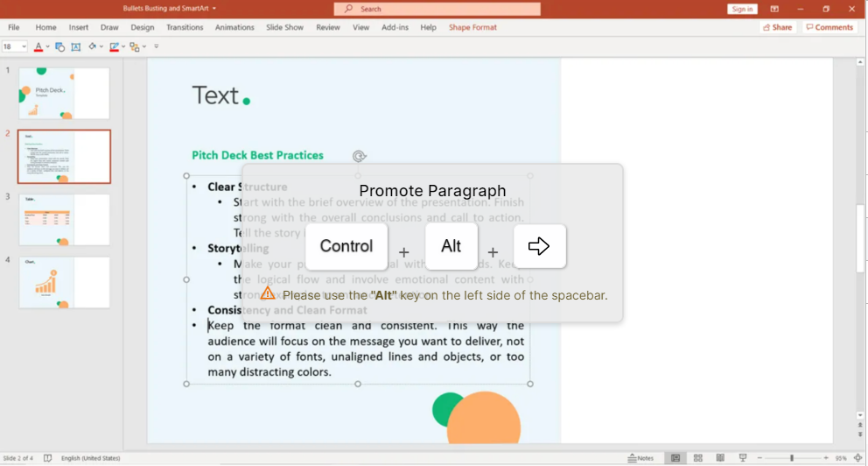
Task: Click the bottom-middle handle of text box
Action: coord(358,384)
